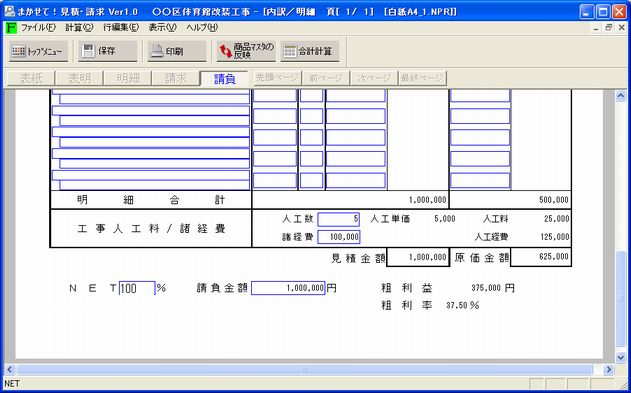The width and height of the screenshot is (631, 393).
Task: Open the トップメニュー toolbar button
Action: (x=38, y=51)
